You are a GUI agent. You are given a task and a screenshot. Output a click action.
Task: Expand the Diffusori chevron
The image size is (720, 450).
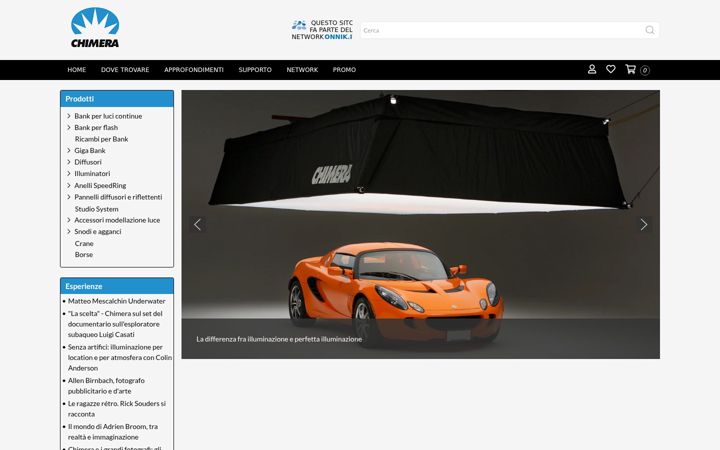click(x=69, y=162)
